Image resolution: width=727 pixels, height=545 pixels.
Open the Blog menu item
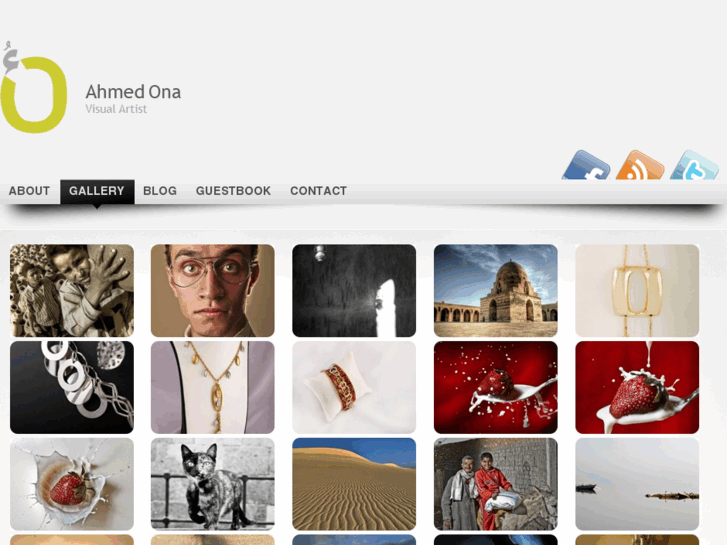pos(160,191)
